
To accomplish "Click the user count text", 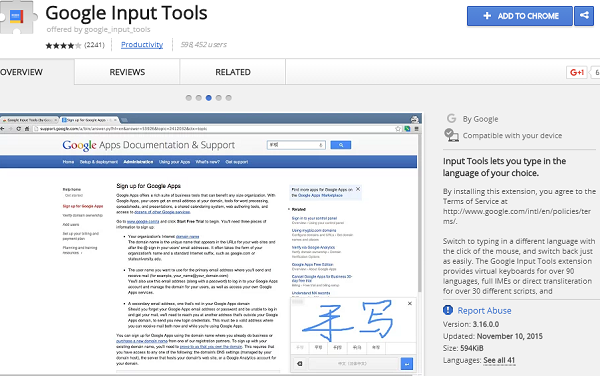I will (204, 45).
